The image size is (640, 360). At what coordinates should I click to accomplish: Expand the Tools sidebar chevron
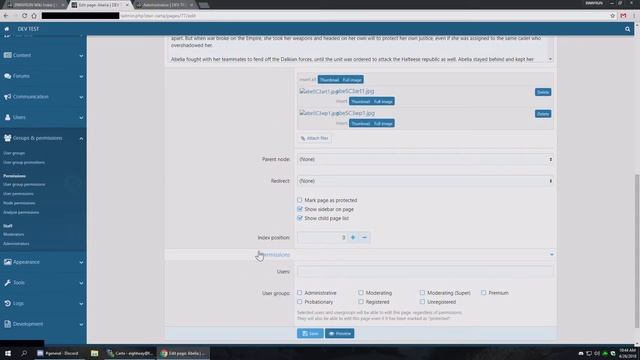pyautogui.click(x=81, y=283)
